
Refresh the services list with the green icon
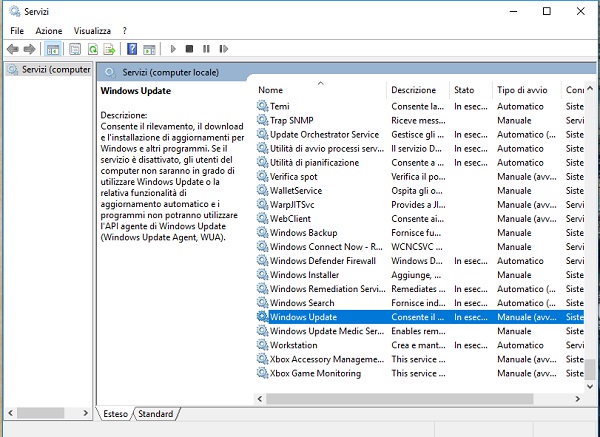[x=93, y=49]
